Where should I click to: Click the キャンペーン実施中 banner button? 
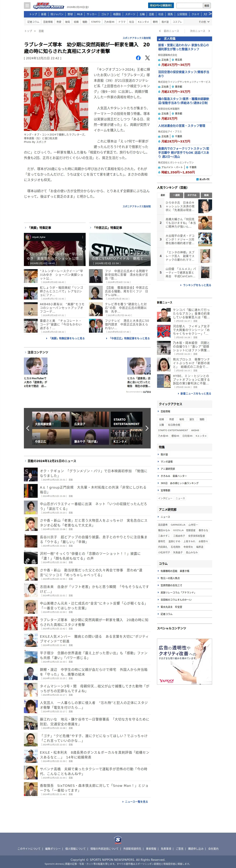point(161,5)
